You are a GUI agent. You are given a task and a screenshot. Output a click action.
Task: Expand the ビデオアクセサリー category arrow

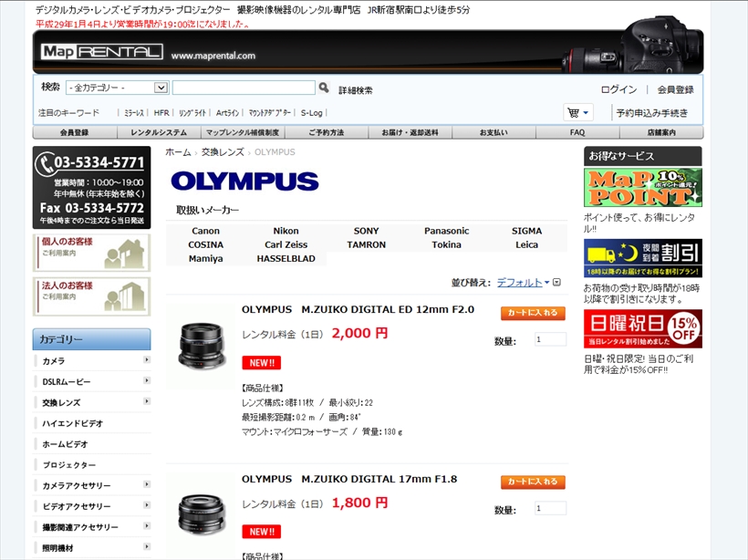[147, 504]
